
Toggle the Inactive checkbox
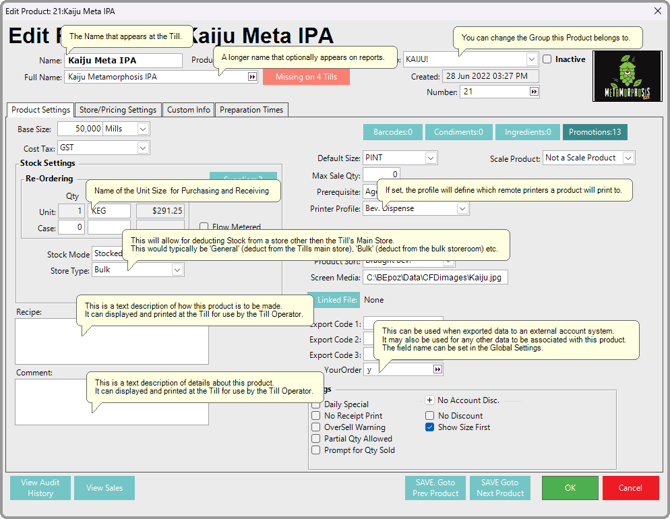click(x=547, y=60)
